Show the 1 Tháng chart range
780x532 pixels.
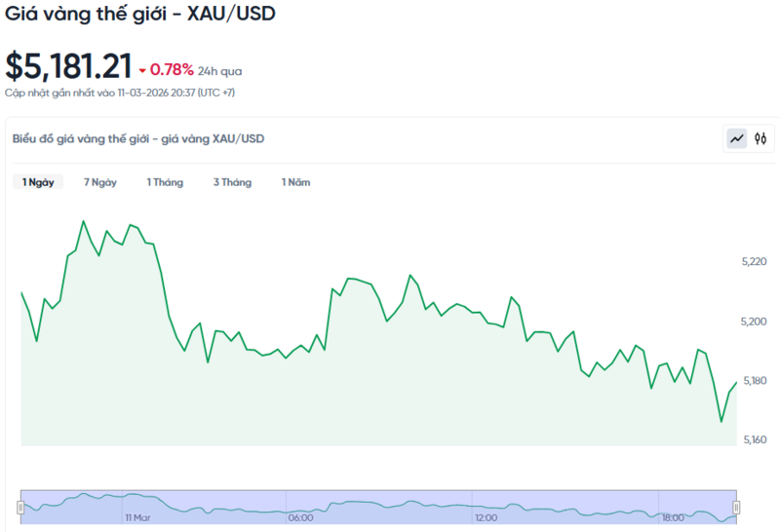click(165, 182)
